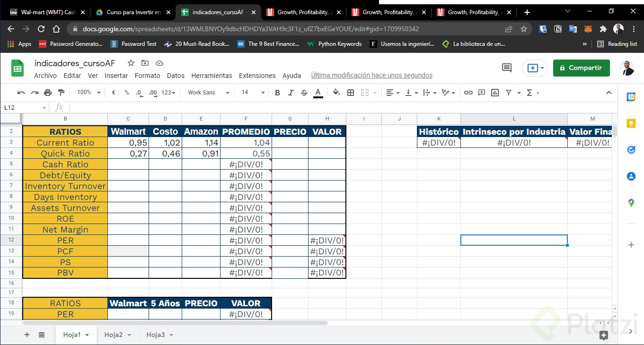Open vertical align options

pyautogui.click(x=412, y=93)
